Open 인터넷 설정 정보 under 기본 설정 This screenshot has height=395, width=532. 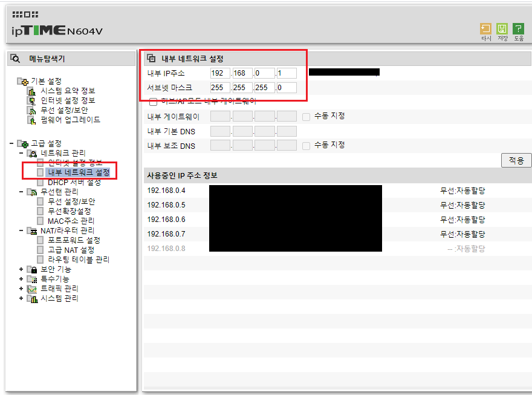pyautogui.click(x=68, y=101)
